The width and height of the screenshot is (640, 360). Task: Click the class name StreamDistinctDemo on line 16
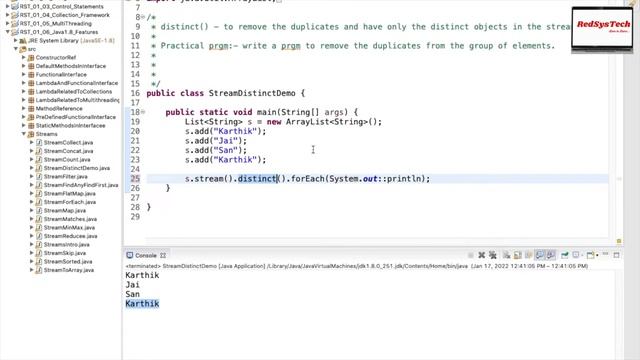coord(252,93)
